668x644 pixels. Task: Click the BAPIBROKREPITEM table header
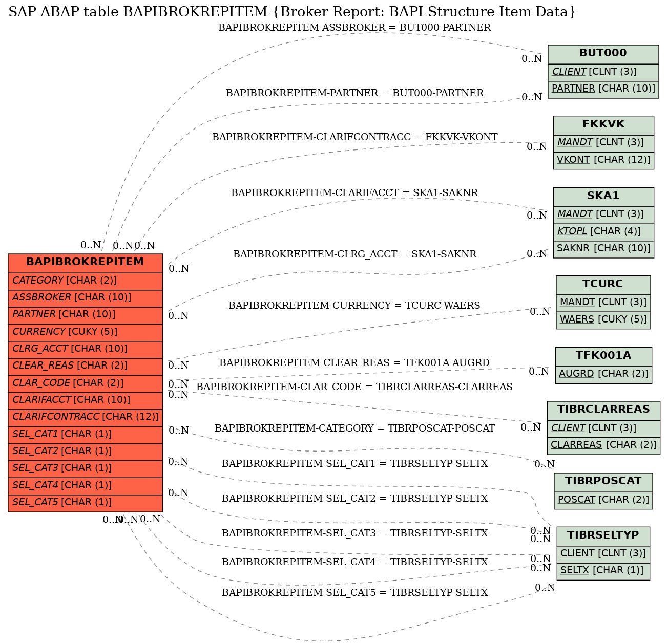[x=86, y=263]
